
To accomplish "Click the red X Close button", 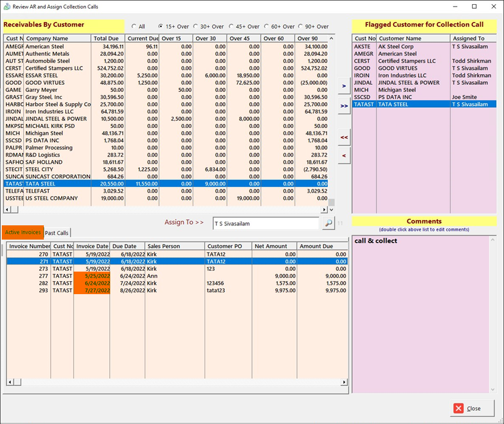I will [x=473, y=409].
